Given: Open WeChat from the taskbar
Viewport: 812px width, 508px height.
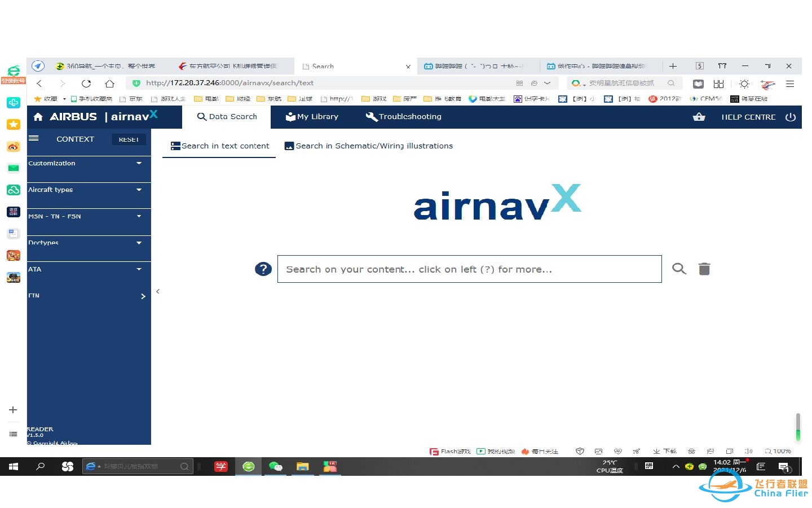Looking at the screenshot, I should tap(276, 467).
